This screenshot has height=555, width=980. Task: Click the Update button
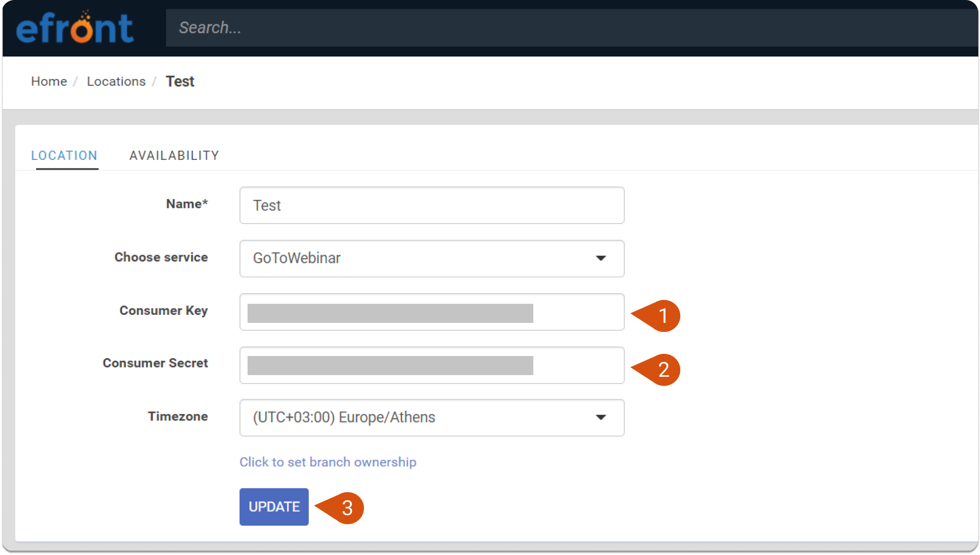[x=274, y=507]
